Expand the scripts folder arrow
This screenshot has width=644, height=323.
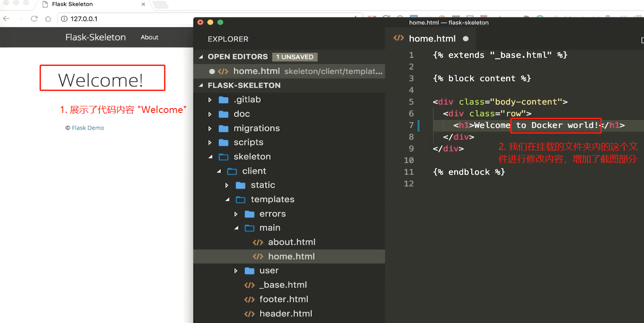point(210,142)
